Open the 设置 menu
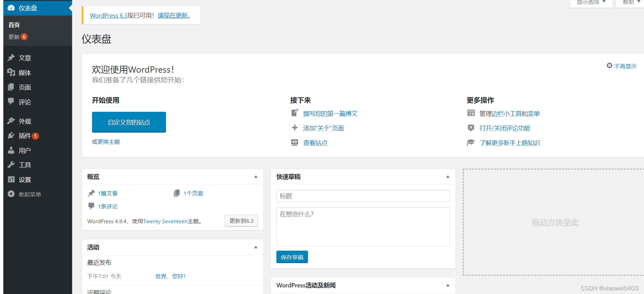This screenshot has width=644, height=294. point(25,180)
